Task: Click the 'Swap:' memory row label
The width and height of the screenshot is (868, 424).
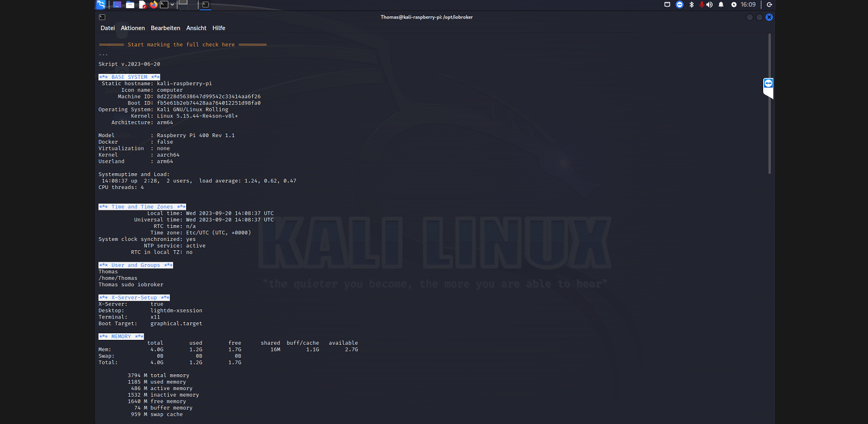Action: 106,356
